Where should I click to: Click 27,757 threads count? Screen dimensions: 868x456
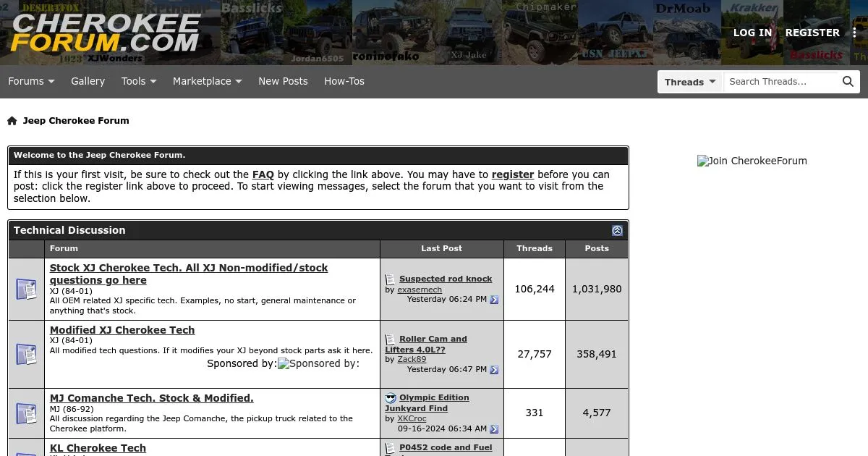point(535,354)
